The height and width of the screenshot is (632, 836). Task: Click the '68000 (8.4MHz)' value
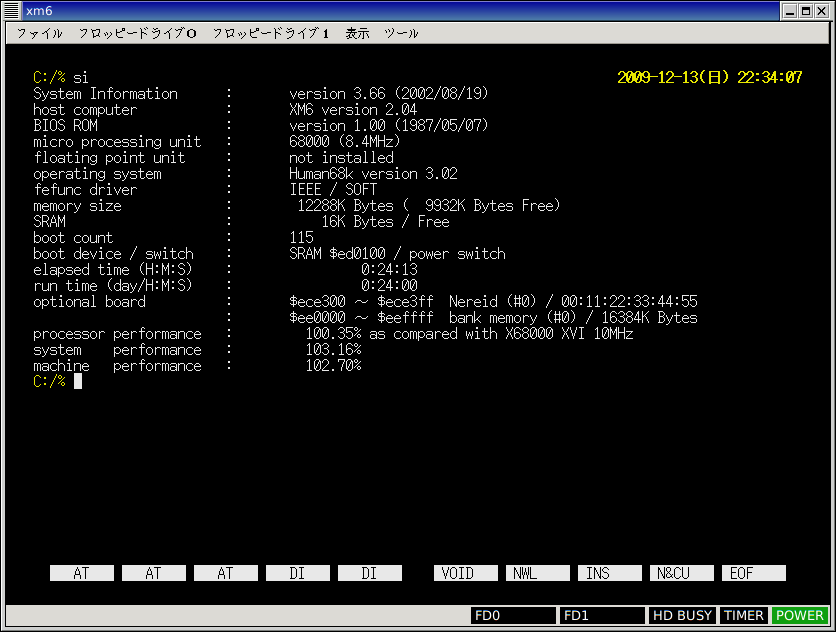pyautogui.click(x=344, y=142)
